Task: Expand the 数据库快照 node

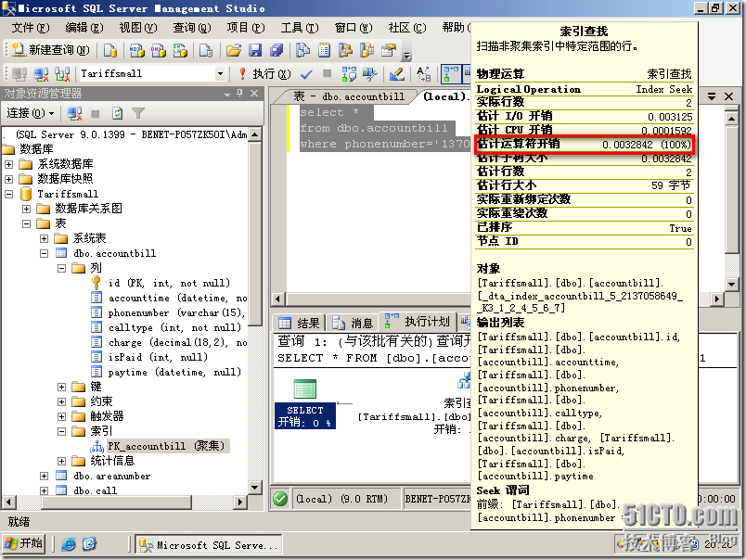Action: [x=9, y=179]
